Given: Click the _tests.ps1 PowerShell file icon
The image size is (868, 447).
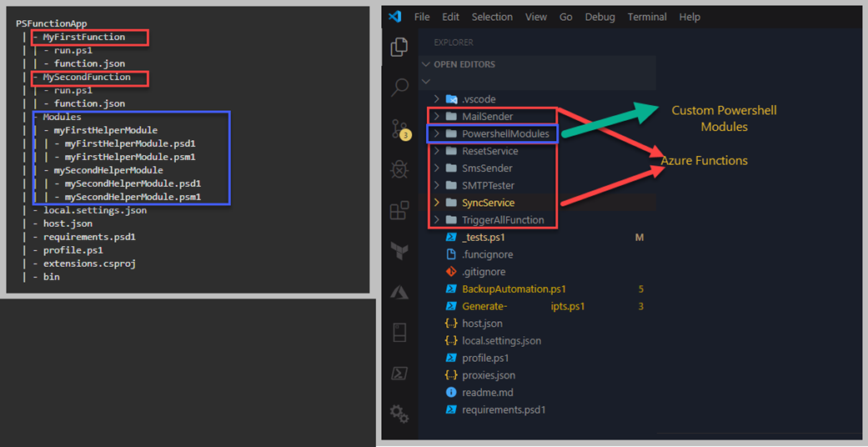Looking at the screenshot, I should pyautogui.click(x=451, y=237).
